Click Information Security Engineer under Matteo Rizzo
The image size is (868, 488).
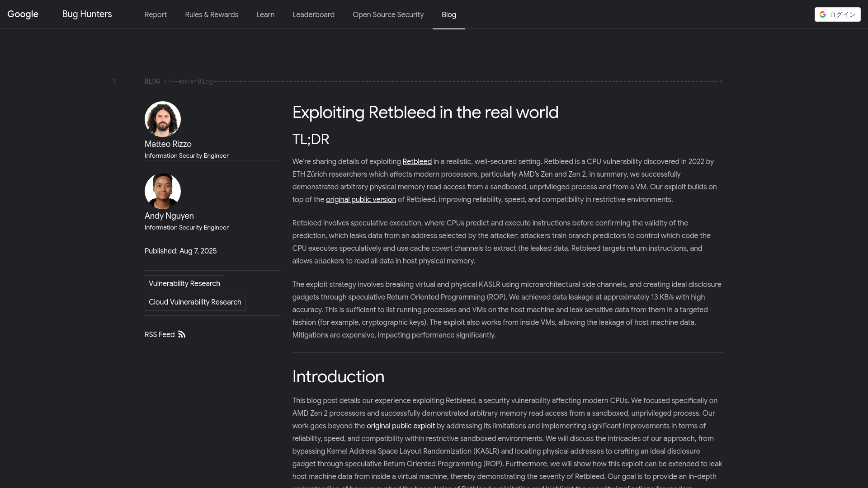click(x=187, y=155)
